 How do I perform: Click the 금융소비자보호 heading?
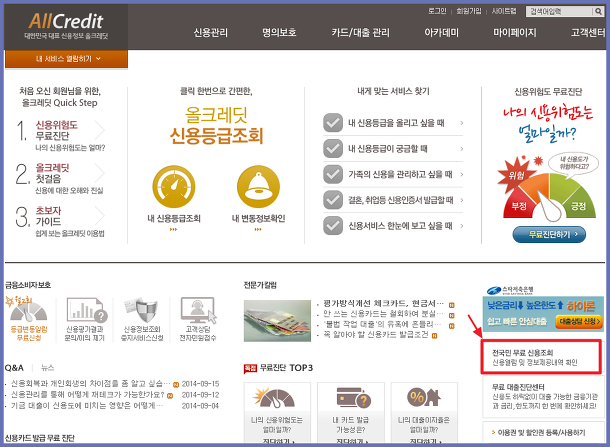(x=28, y=285)
